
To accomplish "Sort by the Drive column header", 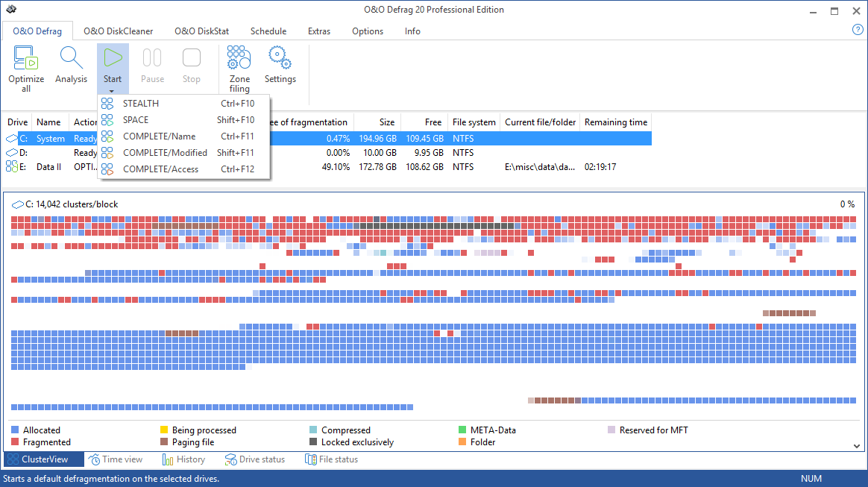I will pyautogui.click(x=18, y=122).
